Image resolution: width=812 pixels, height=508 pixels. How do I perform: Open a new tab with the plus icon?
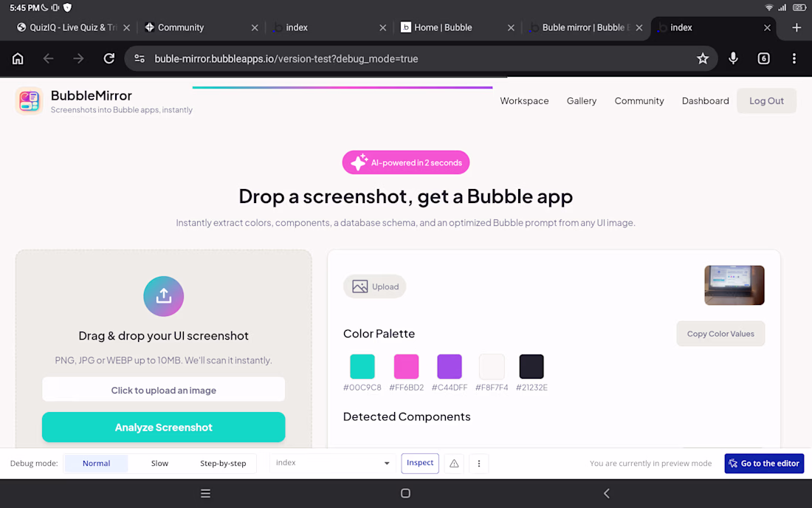[x=796, y=27]
